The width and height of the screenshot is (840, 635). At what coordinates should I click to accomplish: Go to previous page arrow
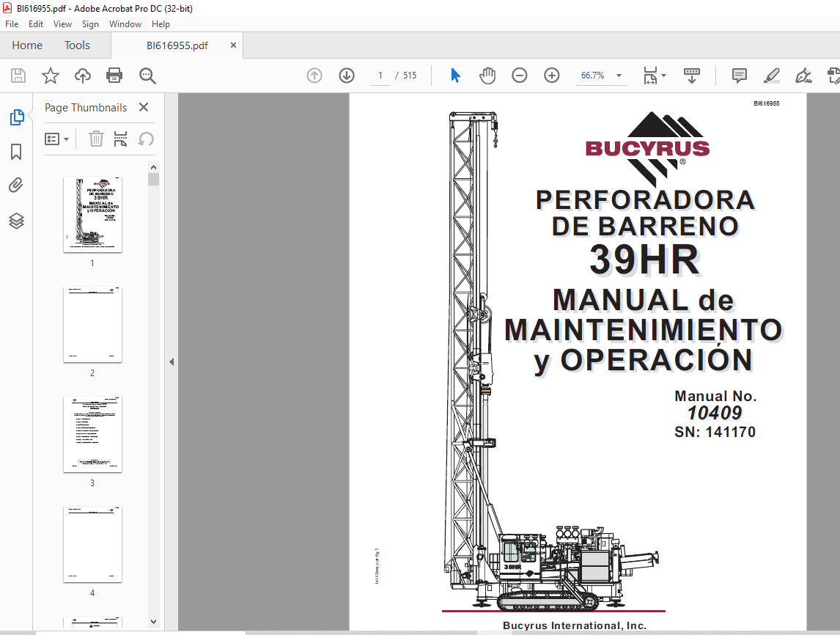[314, 76]
